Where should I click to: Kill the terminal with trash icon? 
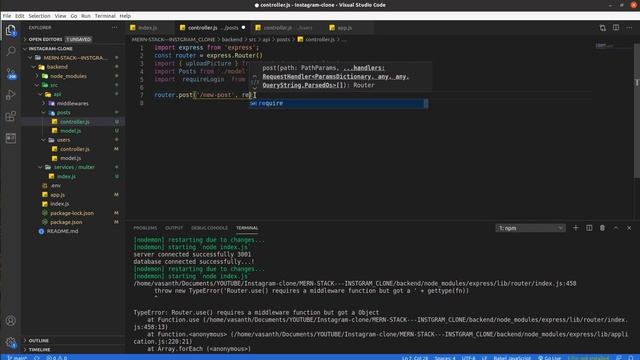602,228
